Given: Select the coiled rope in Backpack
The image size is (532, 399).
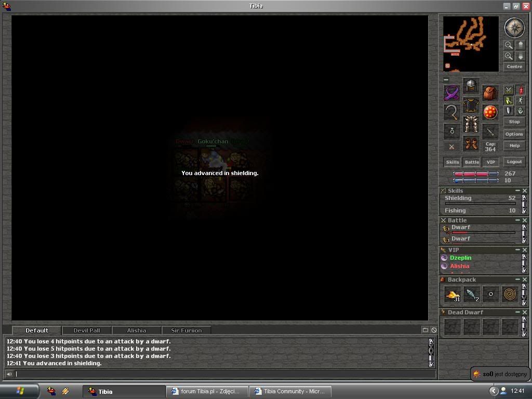Looking at the screenshot, I should (x=510, y=295).
